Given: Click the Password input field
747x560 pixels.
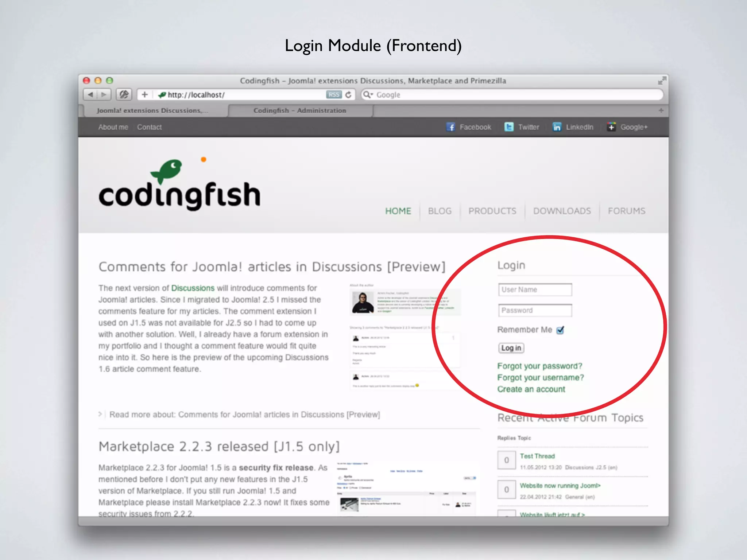Looking at the screenshot, I should pos(535,311).
